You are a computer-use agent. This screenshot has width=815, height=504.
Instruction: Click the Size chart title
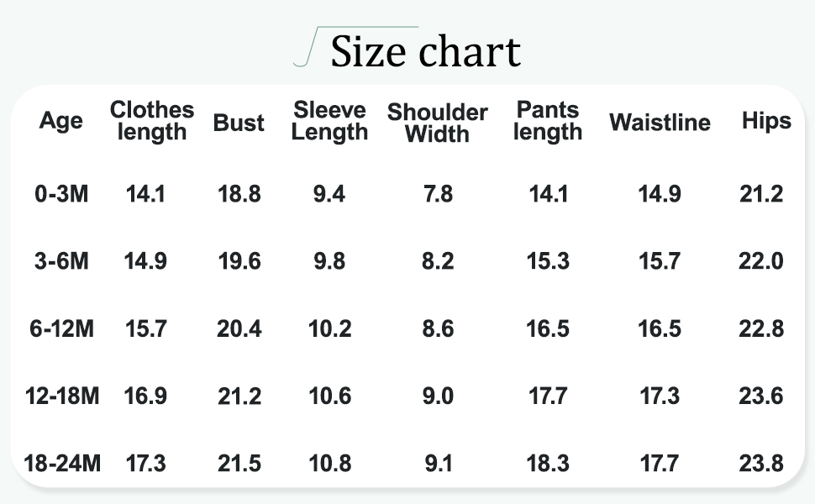tap(425, 51)
